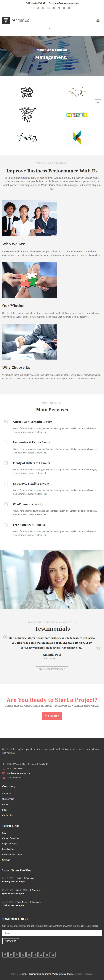This screenshot has width=104, height=980.
Task: Click the Terminus logo
Action: 17,21
